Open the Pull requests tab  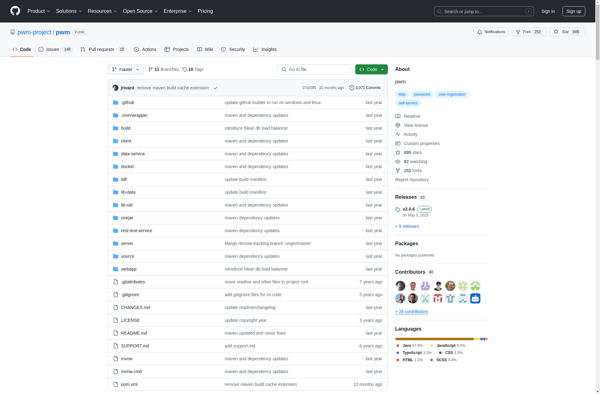(x=103, y=49)
